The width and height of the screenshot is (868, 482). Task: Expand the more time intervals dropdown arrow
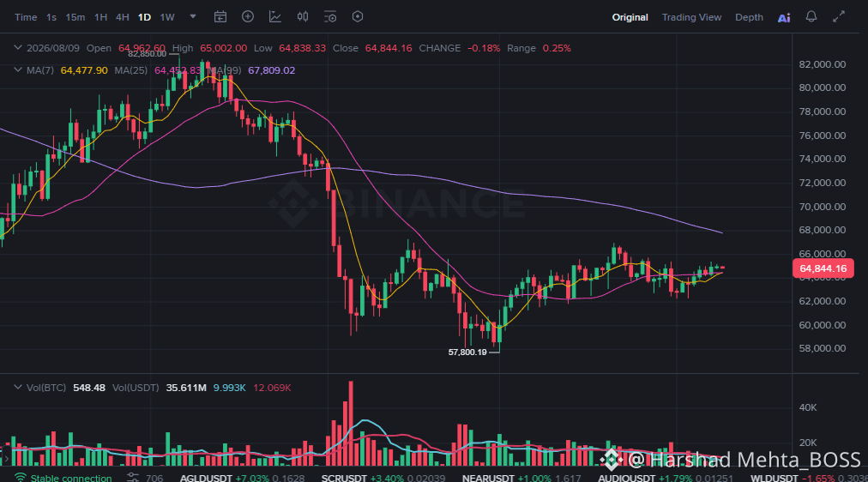193,16
